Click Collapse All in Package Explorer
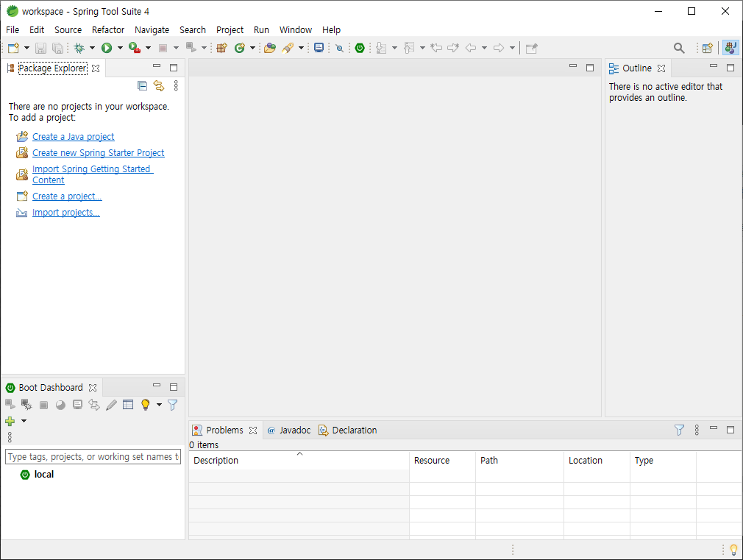Image resolution: width=743 pixels, height=560 pixels. coord(142,86)
